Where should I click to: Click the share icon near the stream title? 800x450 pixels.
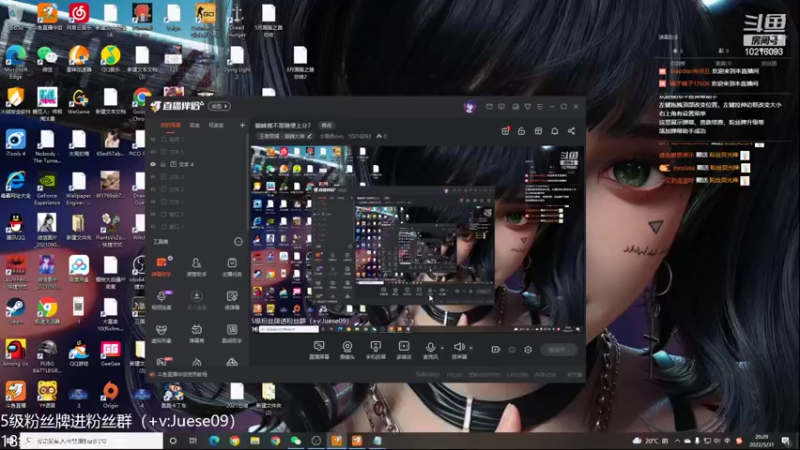tap(571, 131)
